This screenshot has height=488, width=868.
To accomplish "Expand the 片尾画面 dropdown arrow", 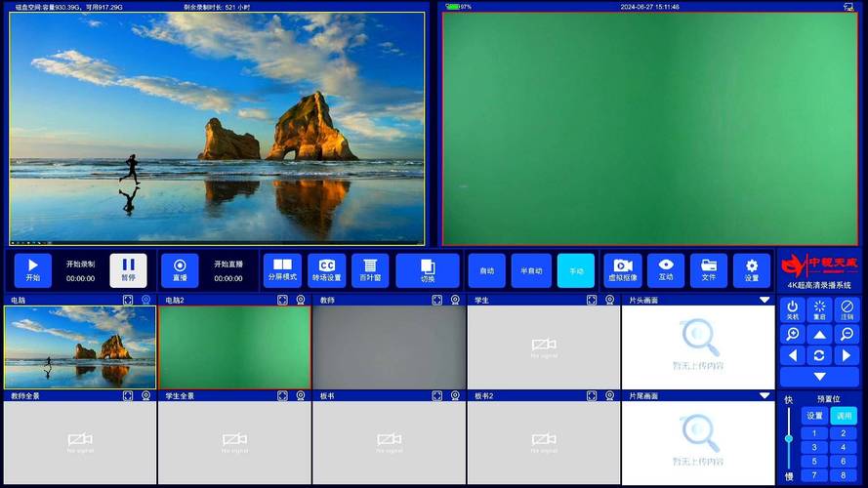I will pos(765,396).
